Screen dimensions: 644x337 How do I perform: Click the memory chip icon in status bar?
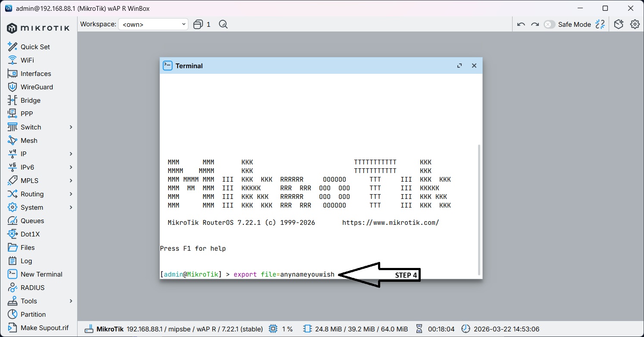point(307,329)
